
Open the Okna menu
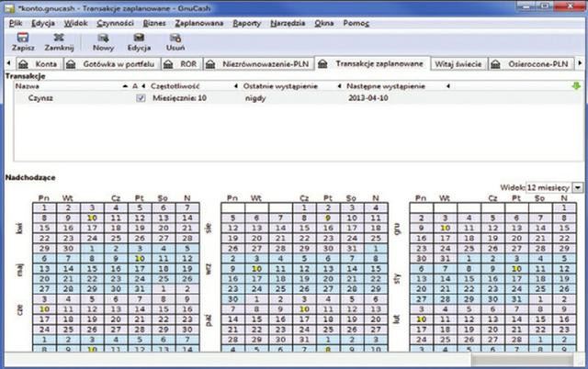click(324, 23)
